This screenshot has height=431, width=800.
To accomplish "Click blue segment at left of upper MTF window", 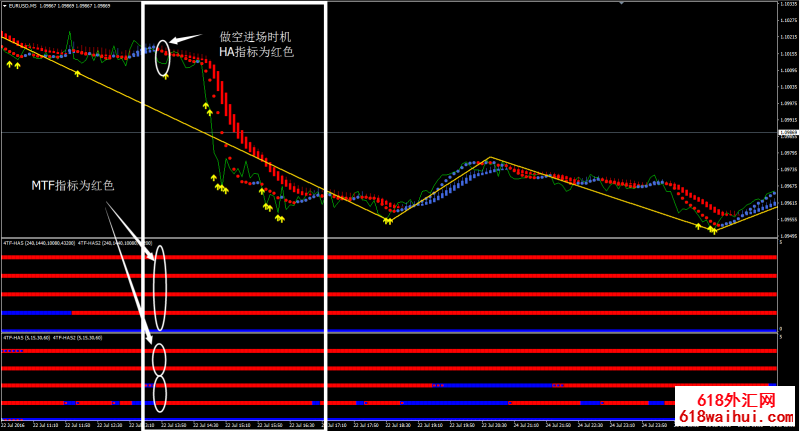I will pyautogui.click(x=35, y=313).
